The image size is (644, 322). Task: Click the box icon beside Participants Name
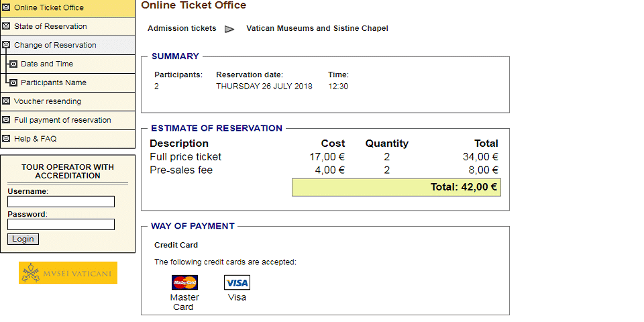coord(13,83)
